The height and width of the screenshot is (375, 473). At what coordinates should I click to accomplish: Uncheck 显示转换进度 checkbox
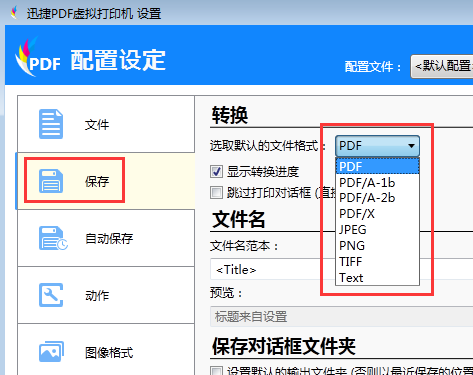(216, 172)
